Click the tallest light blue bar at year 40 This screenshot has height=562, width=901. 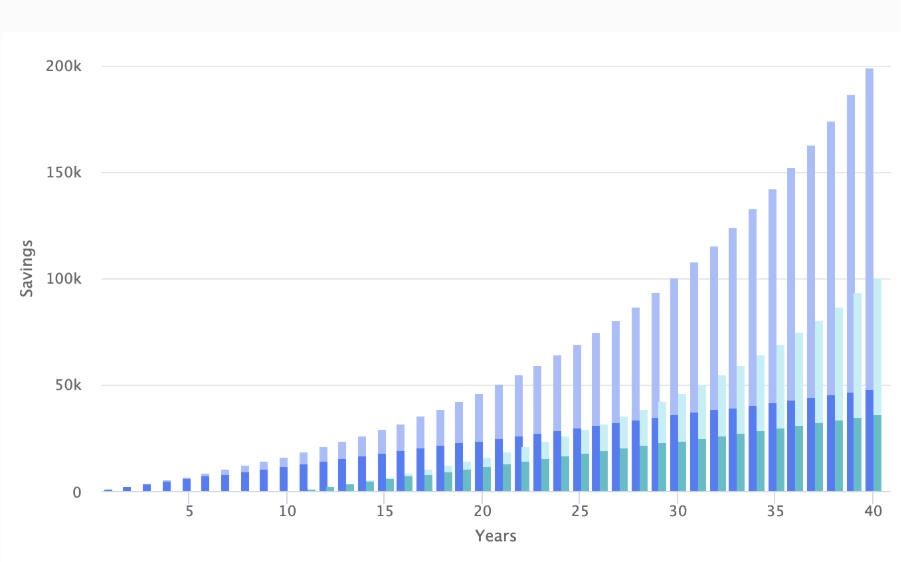[x=869, y=220]
